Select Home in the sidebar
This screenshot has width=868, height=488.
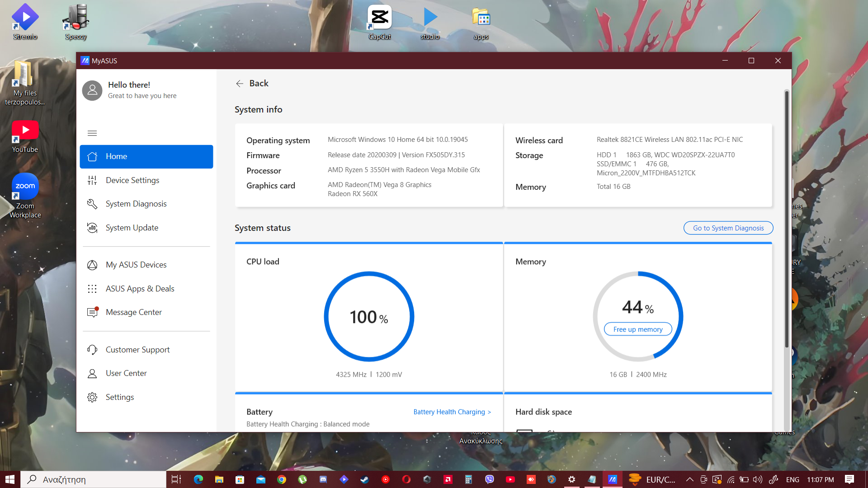pyautogui.click(x=146, y=156)
